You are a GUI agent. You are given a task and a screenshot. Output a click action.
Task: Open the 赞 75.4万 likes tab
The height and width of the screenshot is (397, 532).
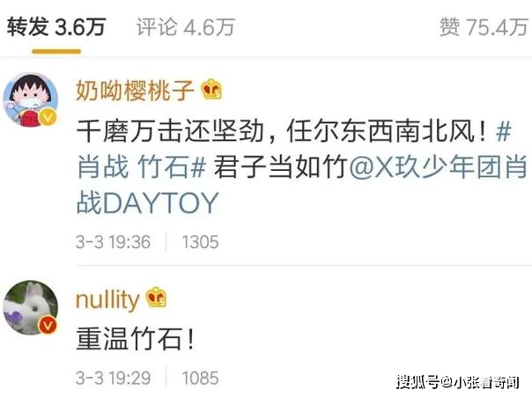point(484,26)
